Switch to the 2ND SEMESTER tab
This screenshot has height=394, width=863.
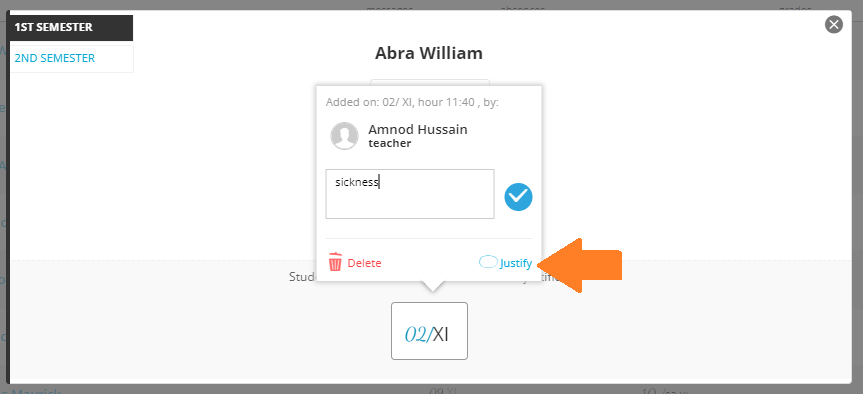pyautogui.click(x=72, y=58)
